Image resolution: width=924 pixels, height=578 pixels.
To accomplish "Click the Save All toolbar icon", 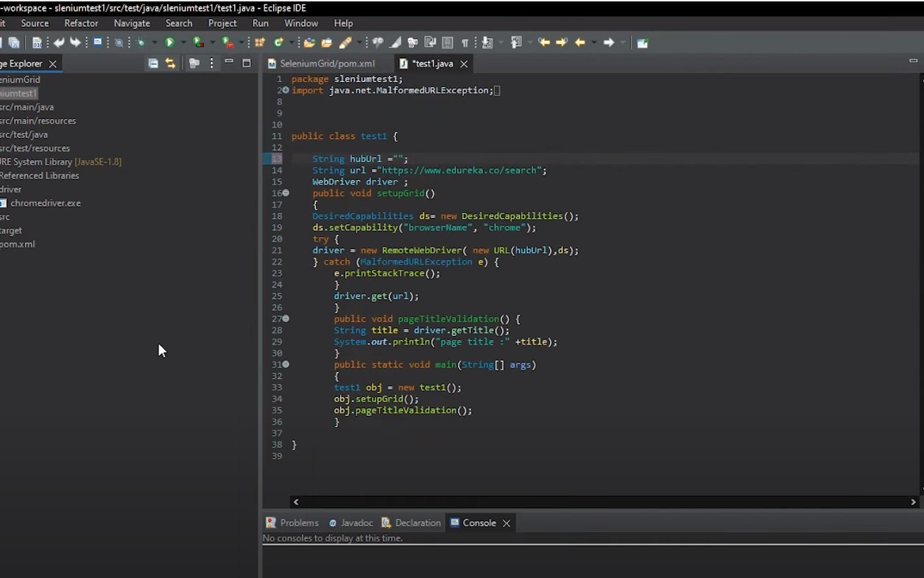I will [x=13, y=43].
